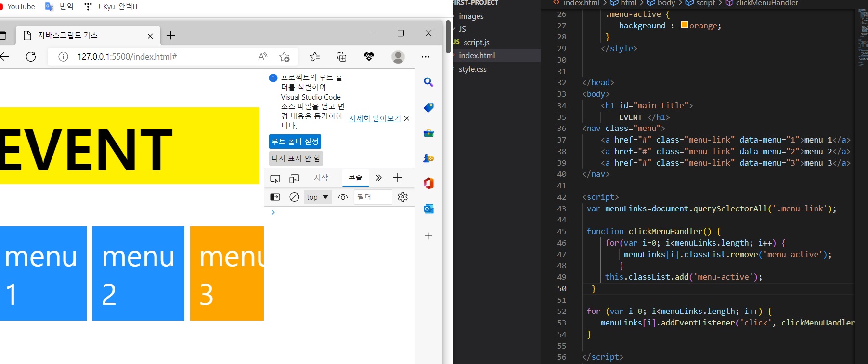Click the orange color swatch on line 27
This screenshot has height=364, width=868.
click(685, 25)
